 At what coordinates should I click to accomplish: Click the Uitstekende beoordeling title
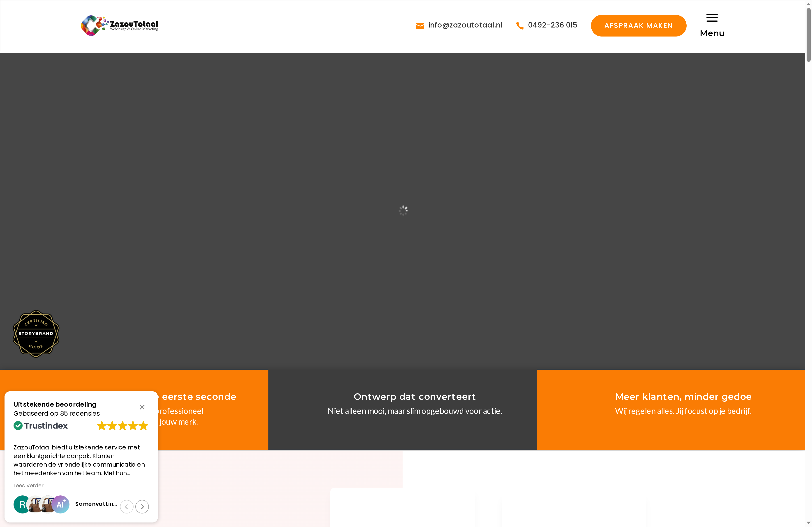55,404
